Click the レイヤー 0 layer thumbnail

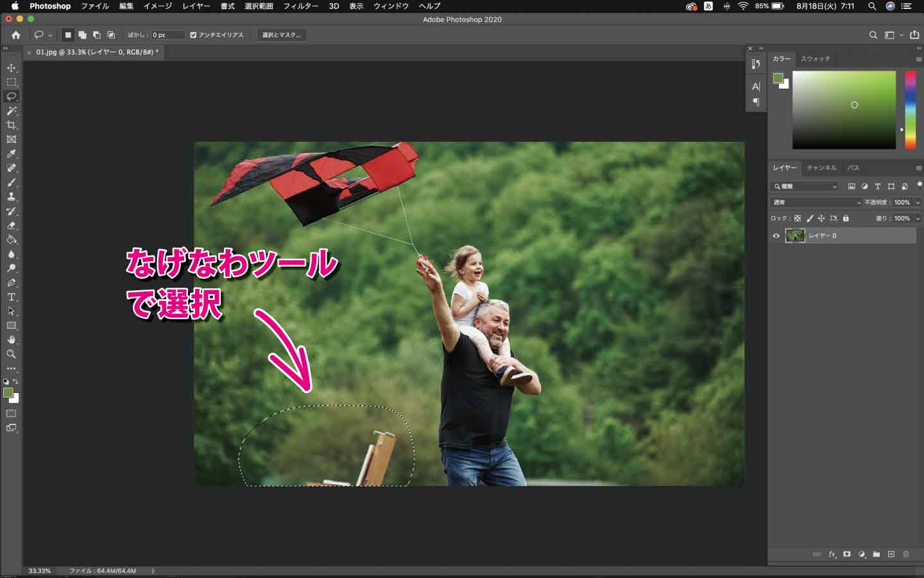tap(796, 236)
